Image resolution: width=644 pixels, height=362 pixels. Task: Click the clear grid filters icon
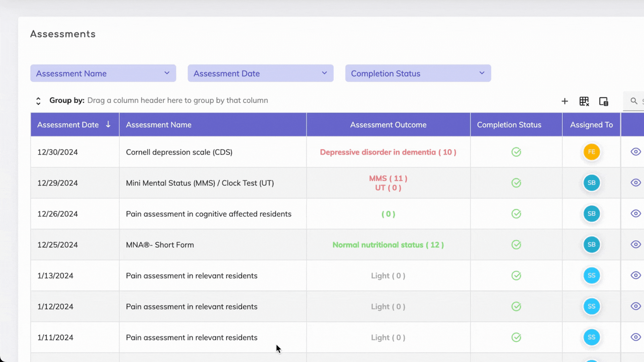pos(584,101)
